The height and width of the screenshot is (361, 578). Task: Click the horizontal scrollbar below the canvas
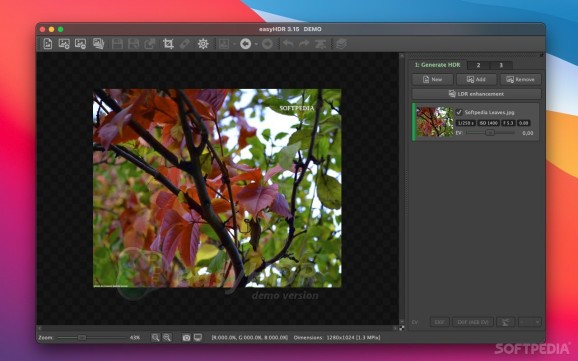(x=217, y=328)
